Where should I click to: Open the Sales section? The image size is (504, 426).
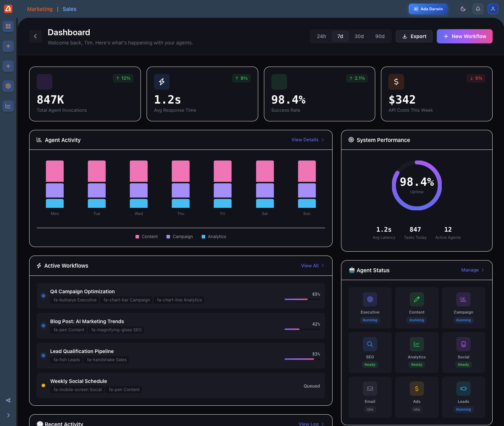(69, 9)
